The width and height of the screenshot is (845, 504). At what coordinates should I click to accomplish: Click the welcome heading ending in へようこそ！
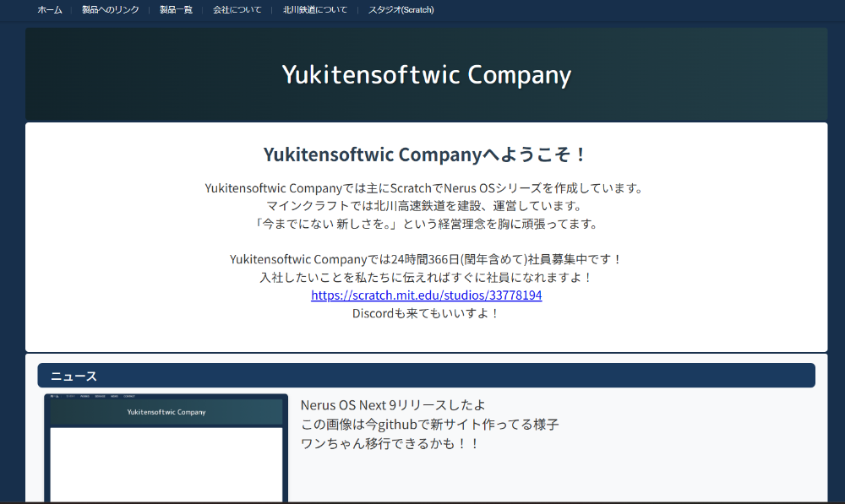tap(426, 154)
